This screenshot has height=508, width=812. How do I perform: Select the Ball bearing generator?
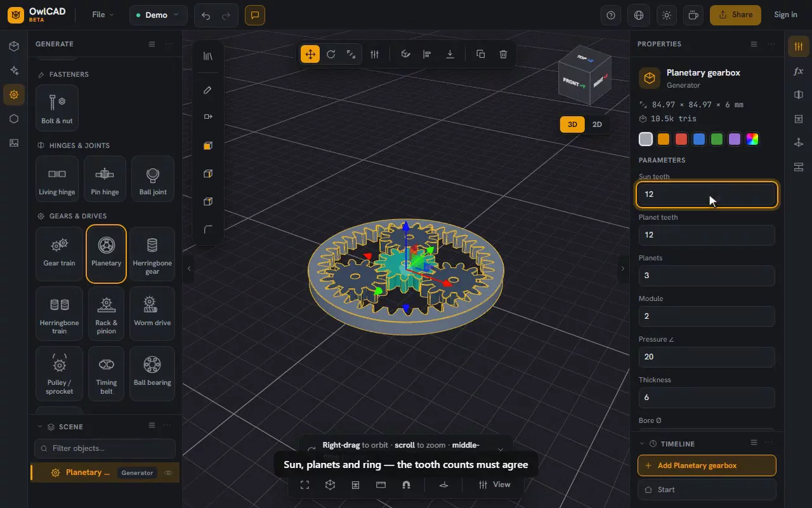pyautogui.click(x=152, y=373)
